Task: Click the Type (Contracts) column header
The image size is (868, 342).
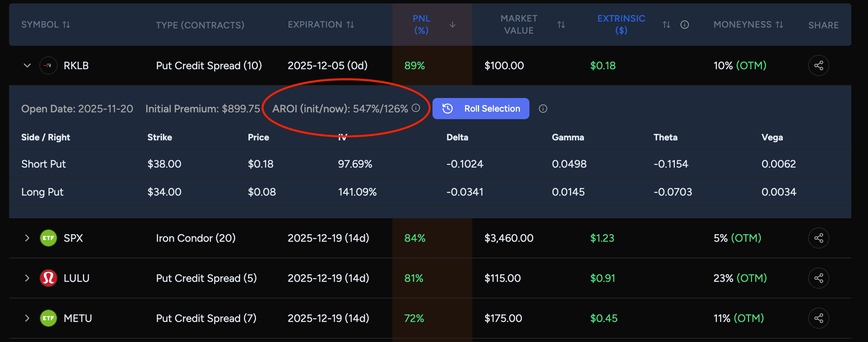Action: [200, 25]
